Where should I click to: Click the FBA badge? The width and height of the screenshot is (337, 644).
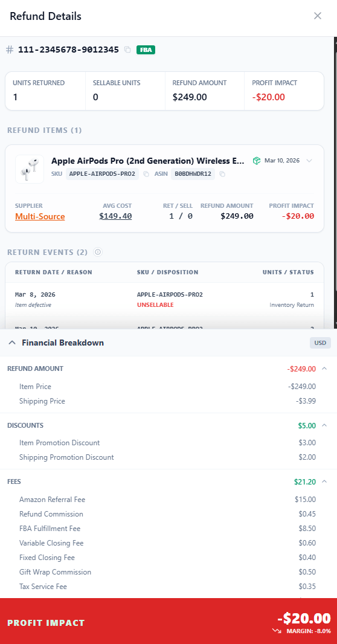(x=146, y=50)
